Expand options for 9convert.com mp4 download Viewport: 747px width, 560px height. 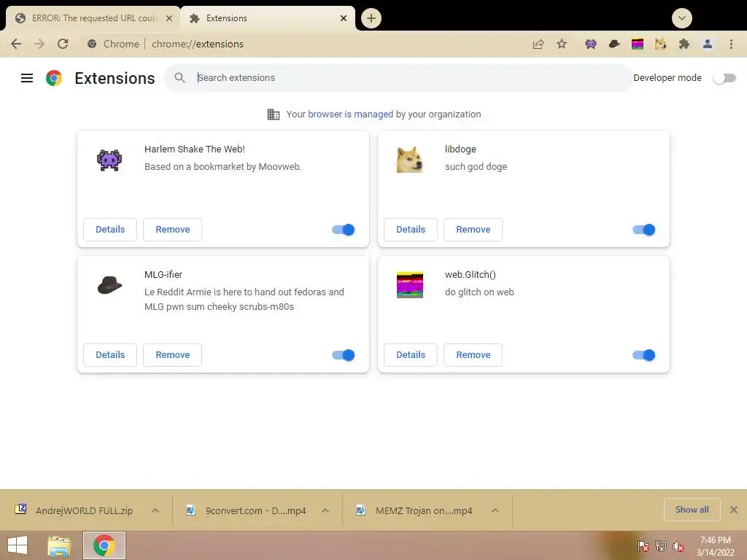click(x=325, y=510)
